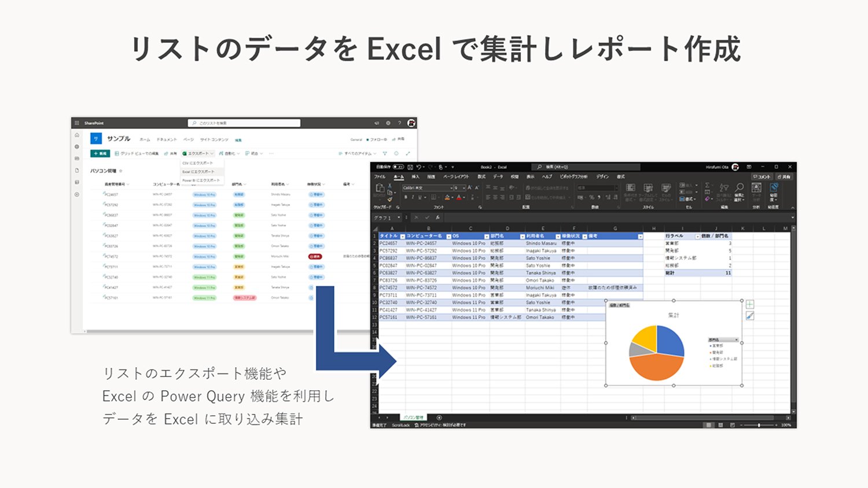The image size is (868, 488).
Task: Open the エクスポート dropdown in SharePoint
Action: [x=198, y=154]
